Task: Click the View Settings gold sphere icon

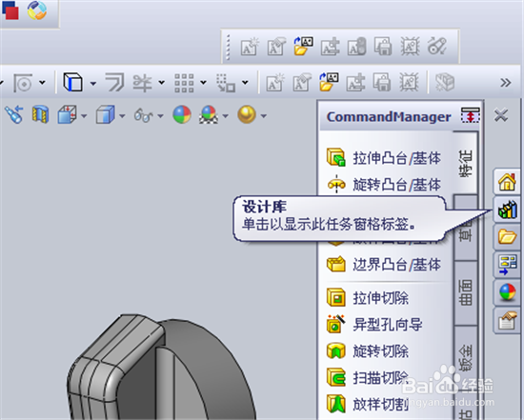Action: 247,114
